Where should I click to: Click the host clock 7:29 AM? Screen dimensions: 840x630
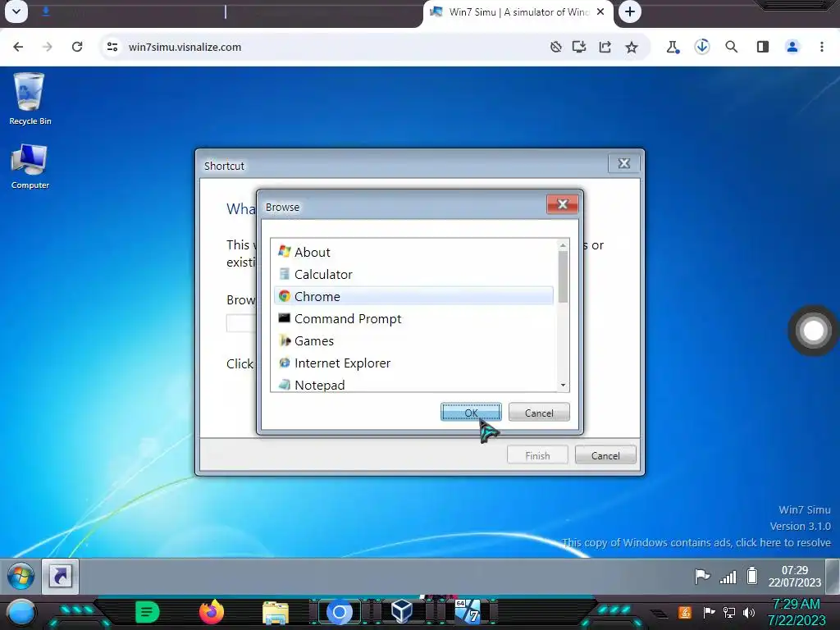[x=797, y=612]
